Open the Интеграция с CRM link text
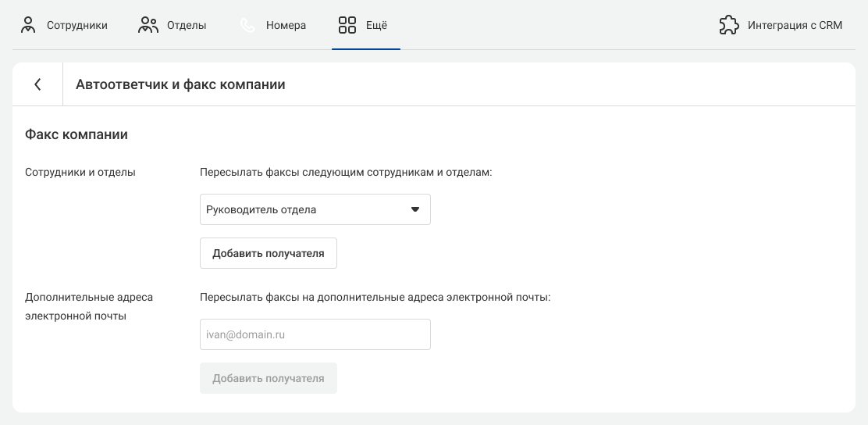The width and height of the screenshot is (868, 425). pos(795,26)
